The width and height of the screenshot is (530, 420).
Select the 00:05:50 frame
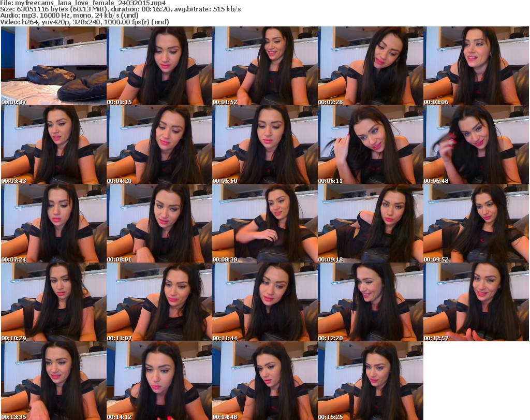pyautogui.click(x=264, y=144)
